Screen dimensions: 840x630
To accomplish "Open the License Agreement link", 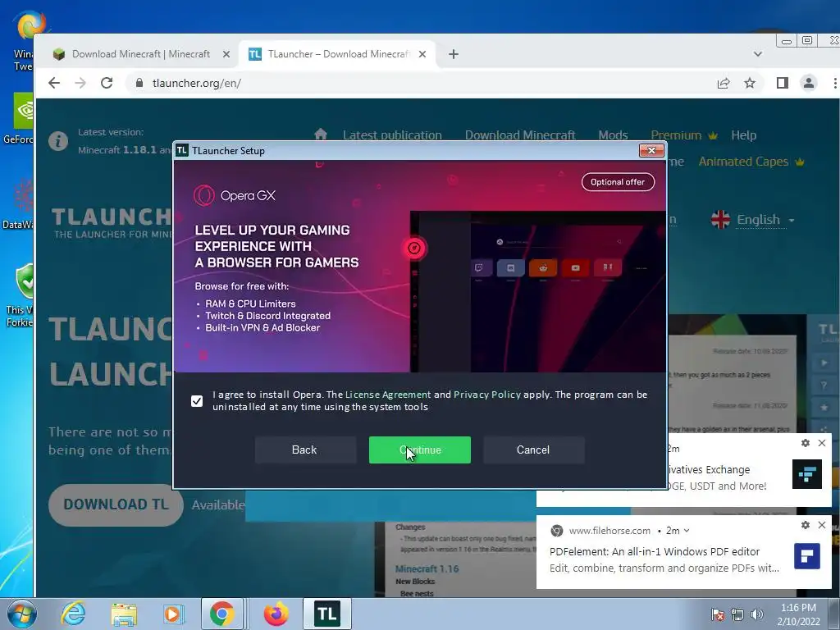I will point(388,395).
